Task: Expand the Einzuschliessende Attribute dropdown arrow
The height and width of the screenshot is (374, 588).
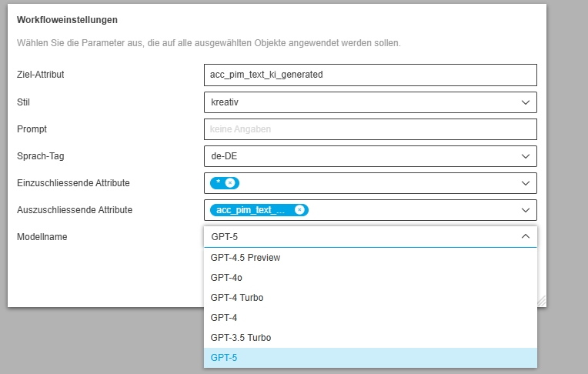Action: click(526, 183)
